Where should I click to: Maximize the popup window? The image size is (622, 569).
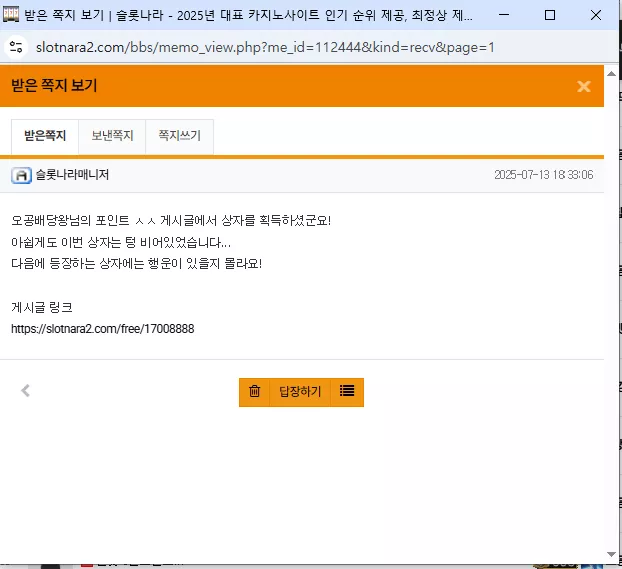(x=550, y=15)
